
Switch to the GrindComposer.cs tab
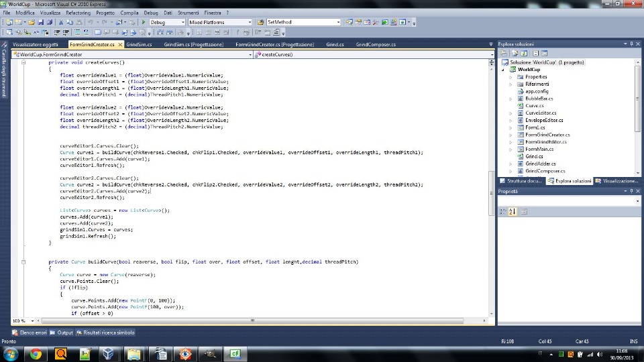[375, 44]
